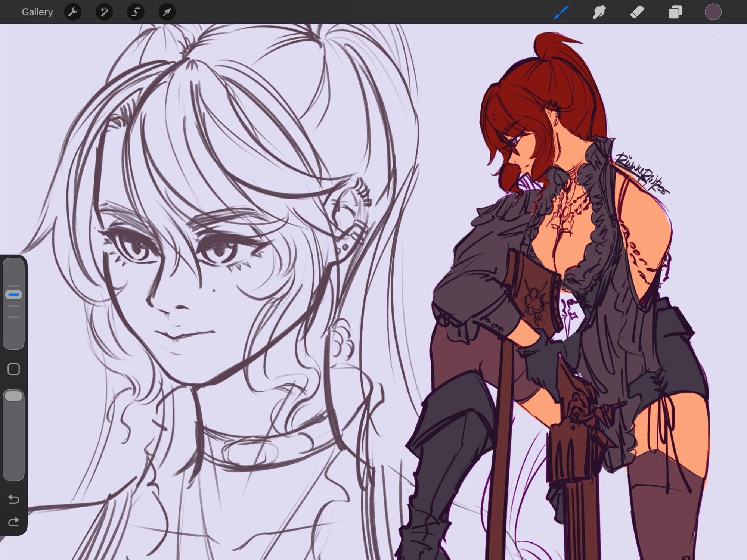The width and height of the screenshot is (747, 560).
Task: Activate the Selection tool
Action: pos(136,12)
